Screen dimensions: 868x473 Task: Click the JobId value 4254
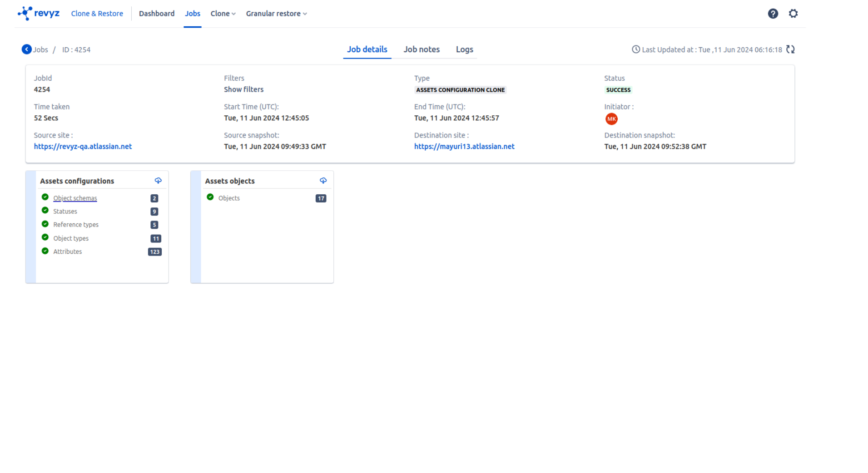[42, 89]
